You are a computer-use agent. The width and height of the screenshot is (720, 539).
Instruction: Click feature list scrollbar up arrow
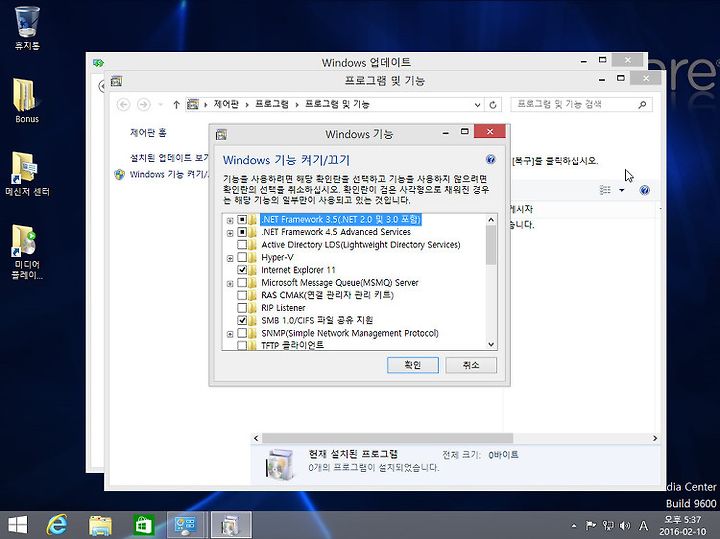(x=491, y=220)
